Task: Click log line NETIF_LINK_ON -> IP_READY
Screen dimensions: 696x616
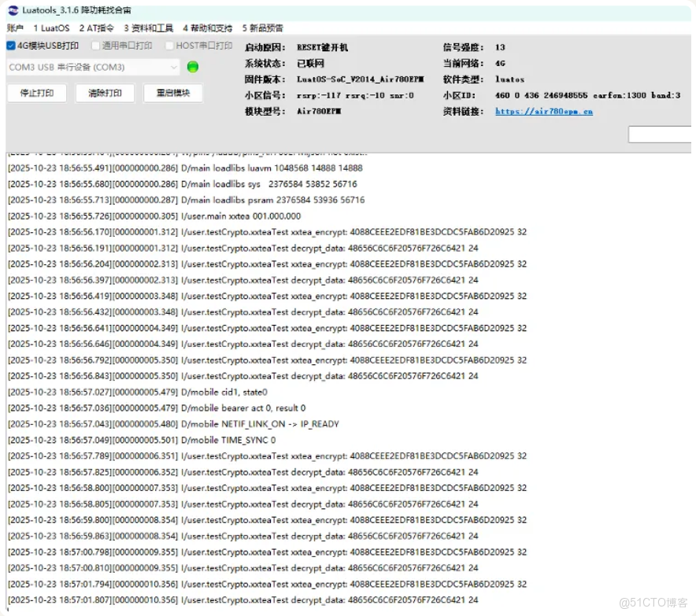Action: pyautogui.click(x=173, y=424)
